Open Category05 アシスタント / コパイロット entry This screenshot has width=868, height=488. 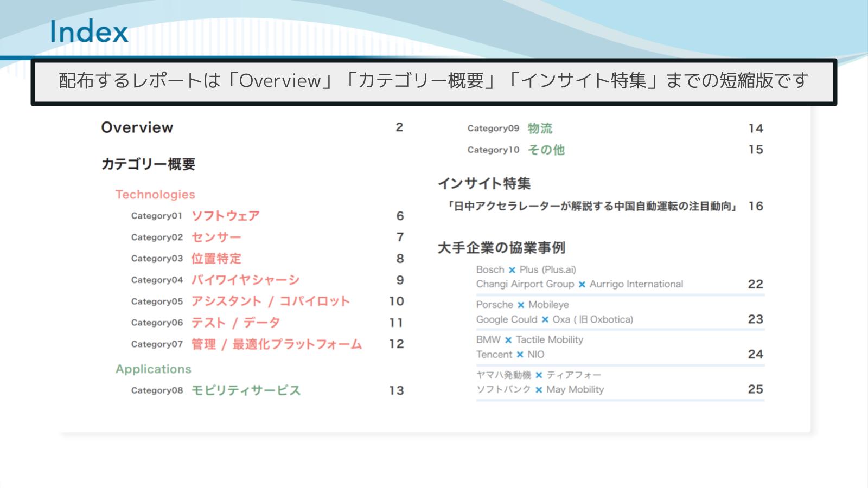click(267, 301)
